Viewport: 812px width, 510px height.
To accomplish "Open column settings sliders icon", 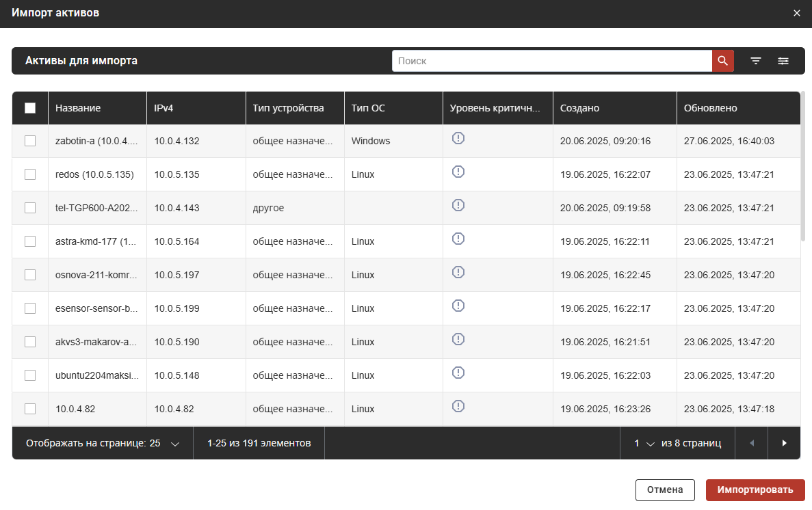I will tap(783, 61).
